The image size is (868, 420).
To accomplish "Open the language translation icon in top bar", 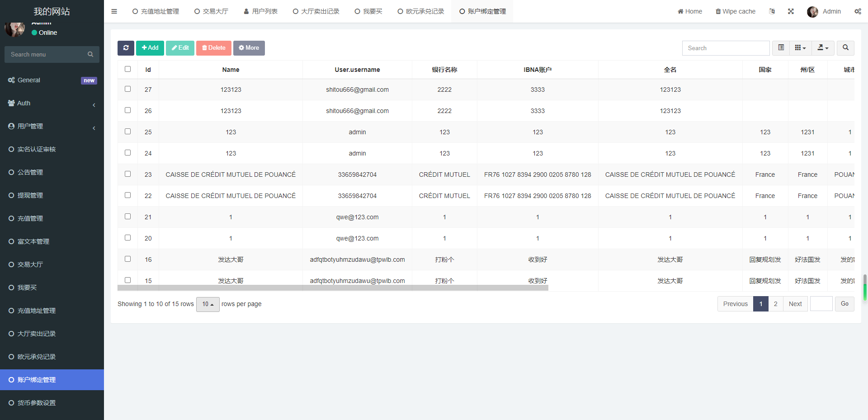I will 772,11.
